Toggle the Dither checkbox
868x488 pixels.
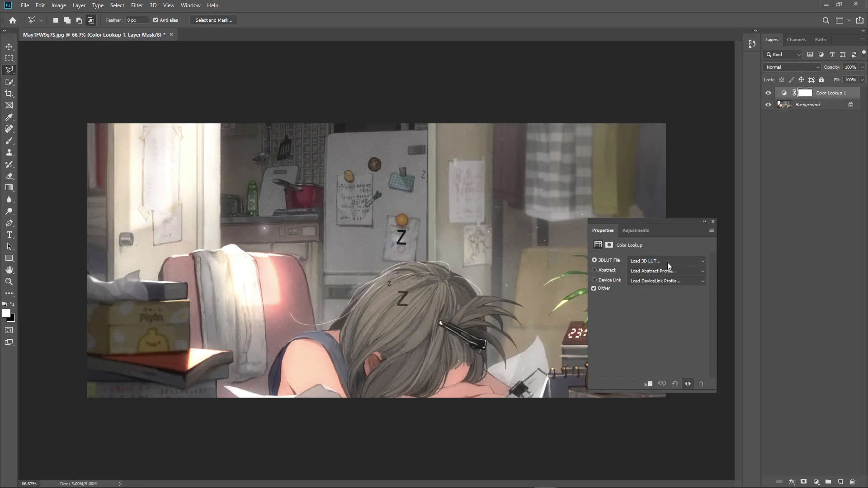click(x=594, y=288)
